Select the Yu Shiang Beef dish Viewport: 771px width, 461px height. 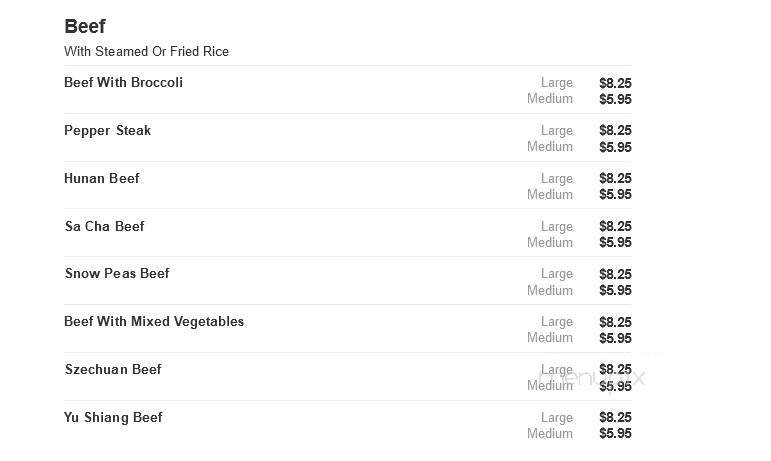pos(113,417)
